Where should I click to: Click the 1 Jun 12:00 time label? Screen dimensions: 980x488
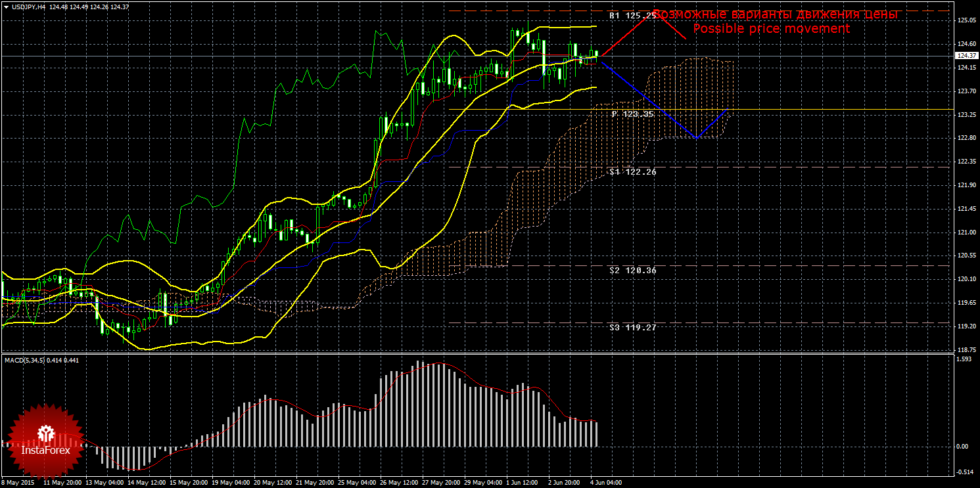[523, 483]
